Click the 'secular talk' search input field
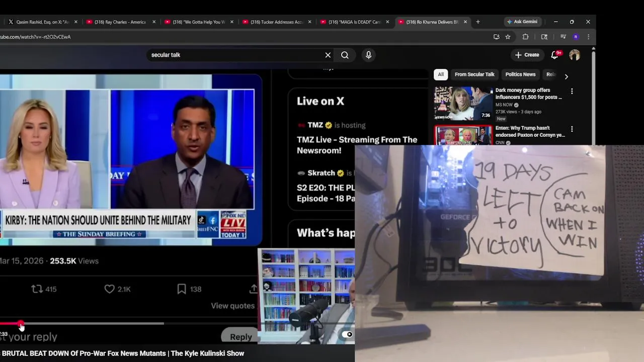644x362 pixels. (x=236, y=55)
